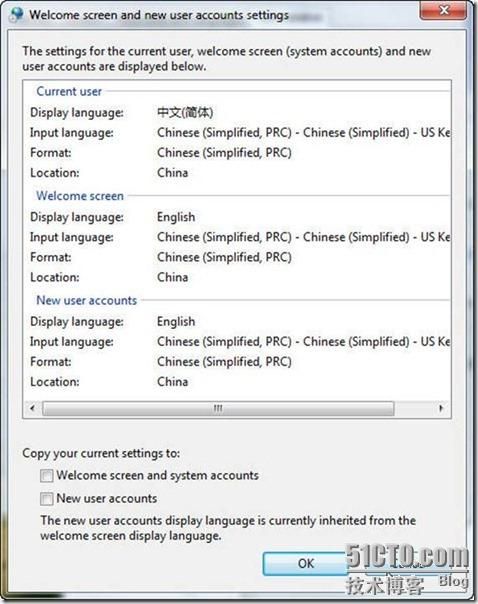The height and width of the screenshot is (604, 478).
Task: Click the horizontal scrollbar right arrow
Action: tap(441, 408)
